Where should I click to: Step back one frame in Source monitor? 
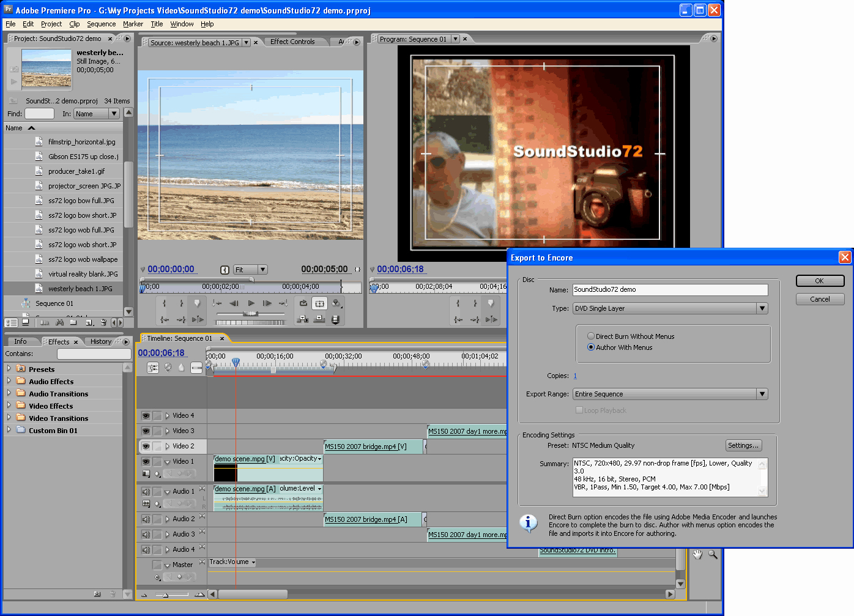234,303
